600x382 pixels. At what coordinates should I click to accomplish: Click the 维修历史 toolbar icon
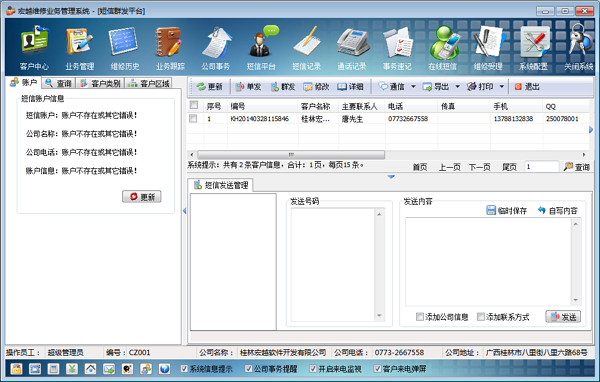[x=124, y=42]
